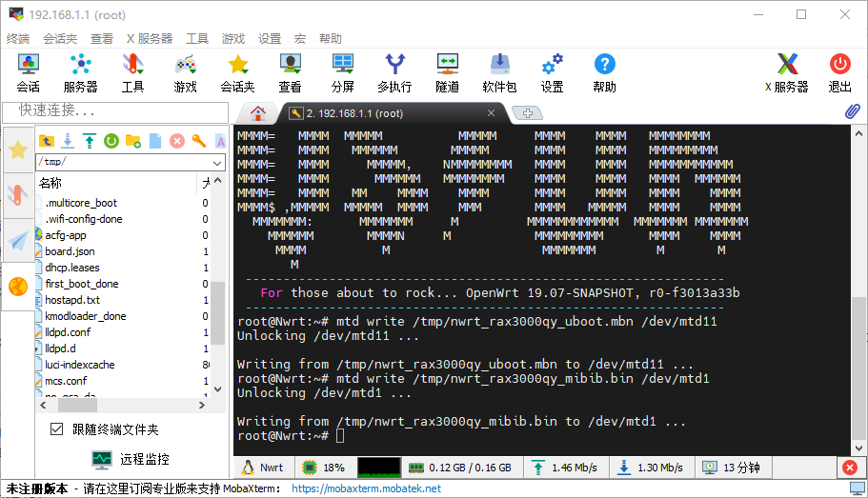The height and width of the screenshot is (498, 868).
Task: Click the refresh icon in SFTP toolbar
Action: pos(111,141)
